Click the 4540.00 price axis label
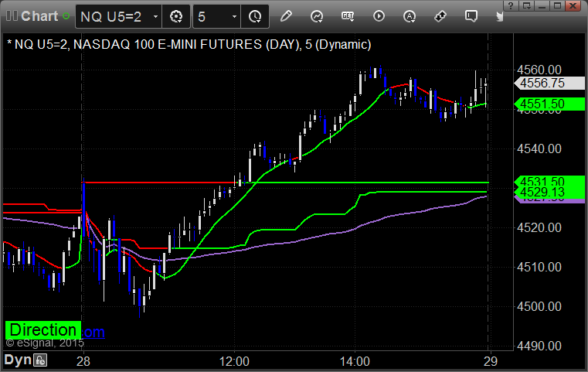Image resolution: width=588 pixels, height=372 pixels. (539, 148)
